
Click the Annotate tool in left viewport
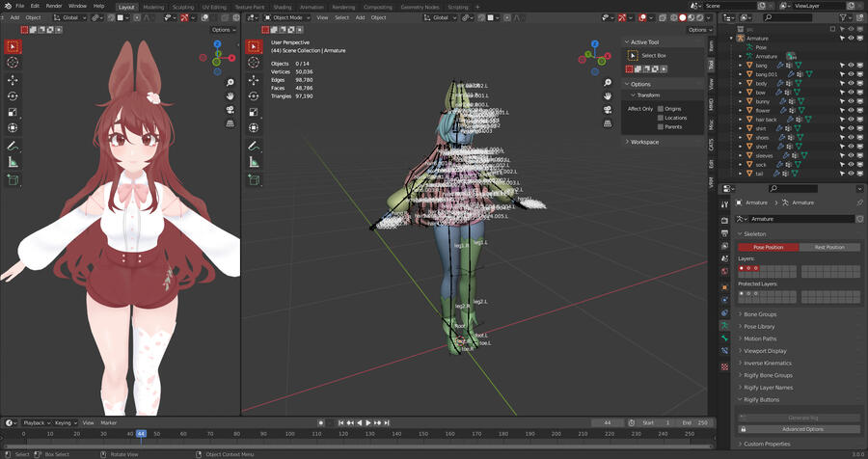coord(13,146)
